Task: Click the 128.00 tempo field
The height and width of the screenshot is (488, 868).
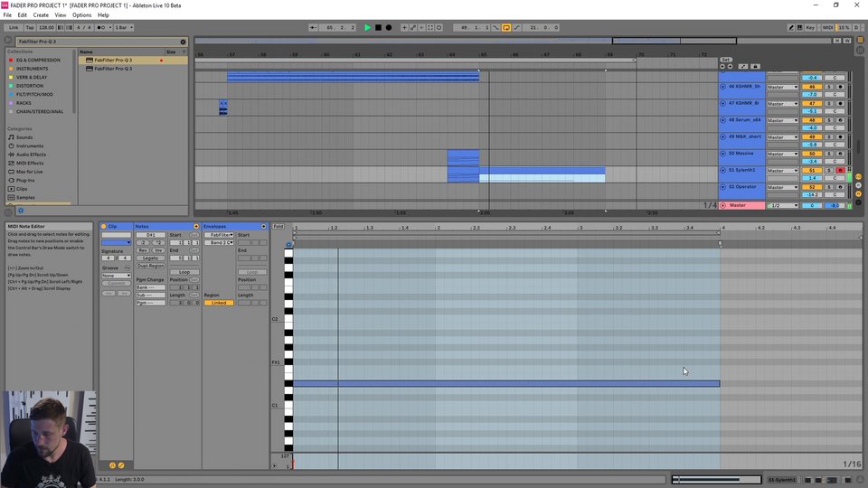Action: click(46, 27)
